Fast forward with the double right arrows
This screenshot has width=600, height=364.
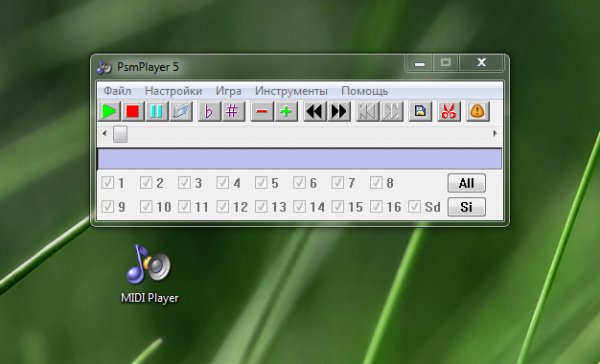tap(339, 112)
